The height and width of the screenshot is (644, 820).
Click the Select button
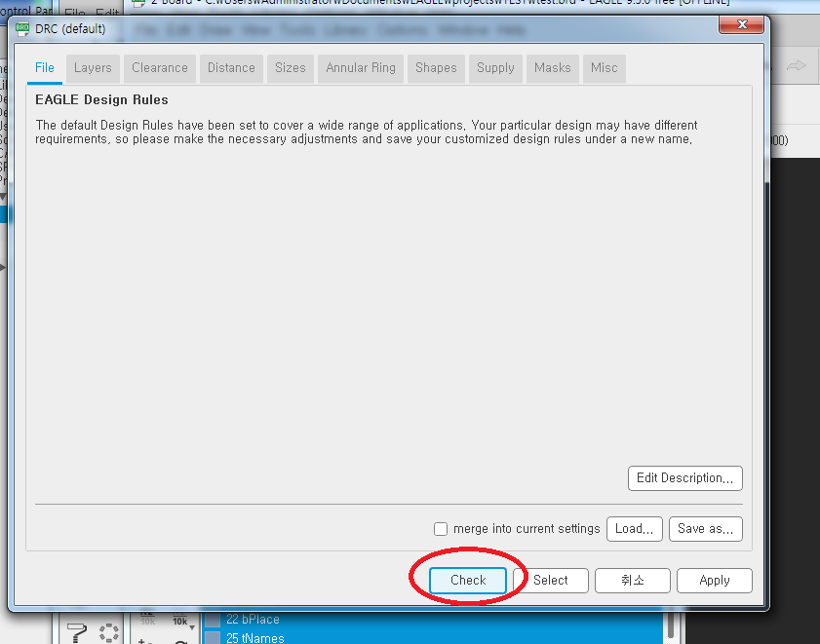pyautogui.click(x=551, y=581)
